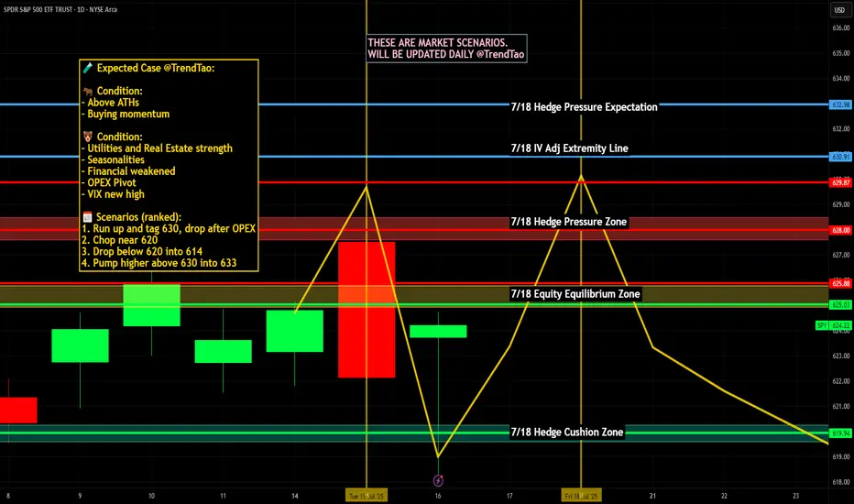Click the 'VIX new high' condition line
This screenshot has width=854, height=504.
[114, 194]
